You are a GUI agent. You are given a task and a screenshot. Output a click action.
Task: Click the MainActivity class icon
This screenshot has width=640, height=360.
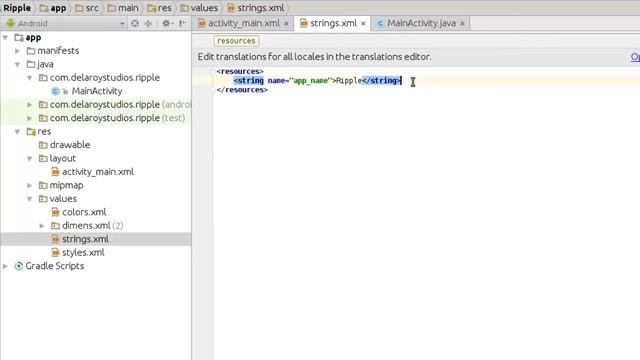(56, 91)
